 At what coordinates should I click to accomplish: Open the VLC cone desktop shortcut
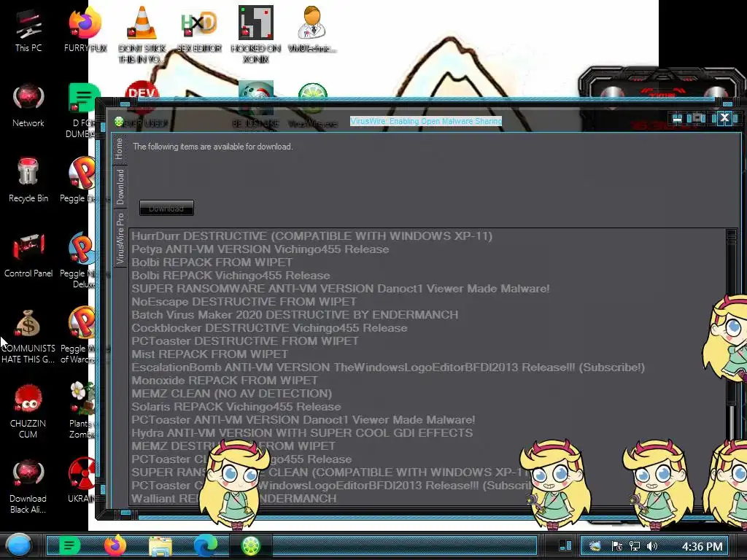(142, 34)
